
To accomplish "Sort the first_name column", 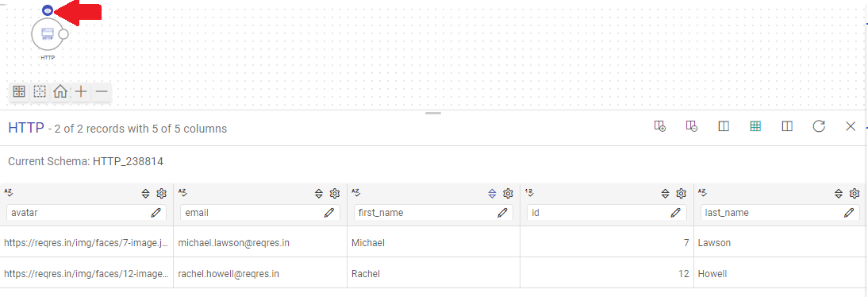I will coord(492,194).
